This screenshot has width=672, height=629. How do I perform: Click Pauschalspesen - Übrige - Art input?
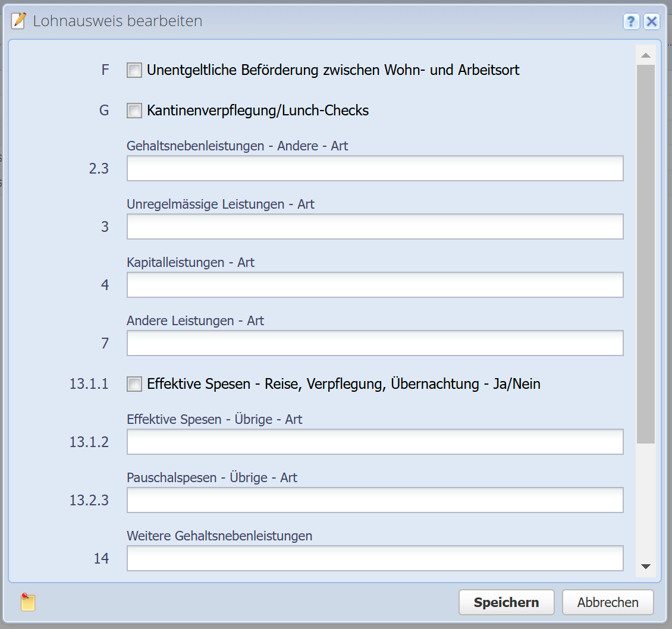click(x=375, y=501)
